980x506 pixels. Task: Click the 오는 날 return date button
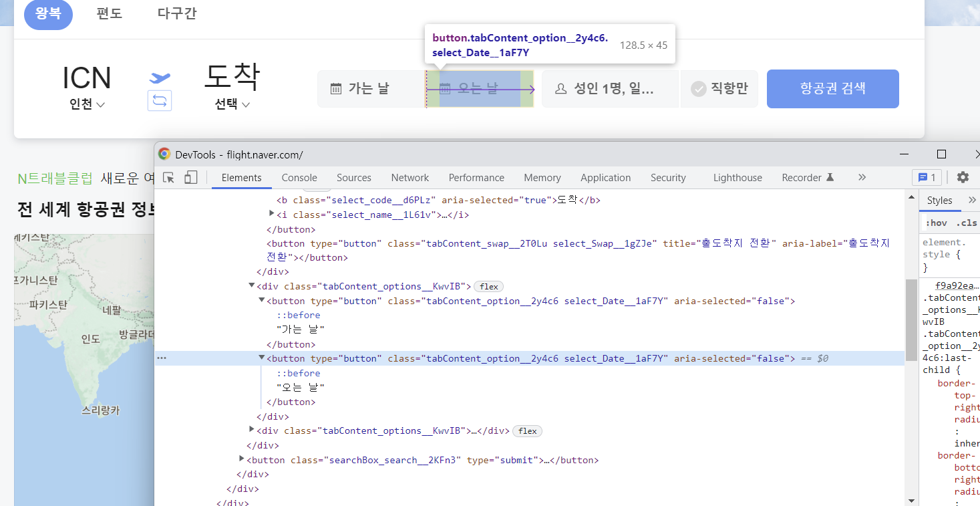click(480, 89)
